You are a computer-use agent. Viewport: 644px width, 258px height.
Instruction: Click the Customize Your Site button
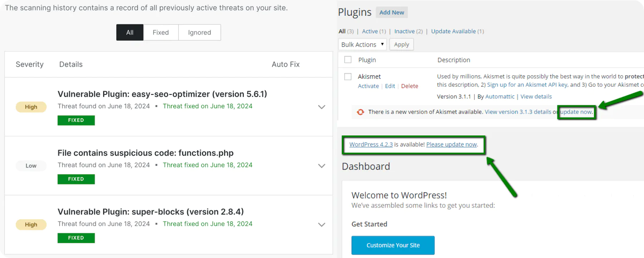pyautogui.click(x=393, y=245)
